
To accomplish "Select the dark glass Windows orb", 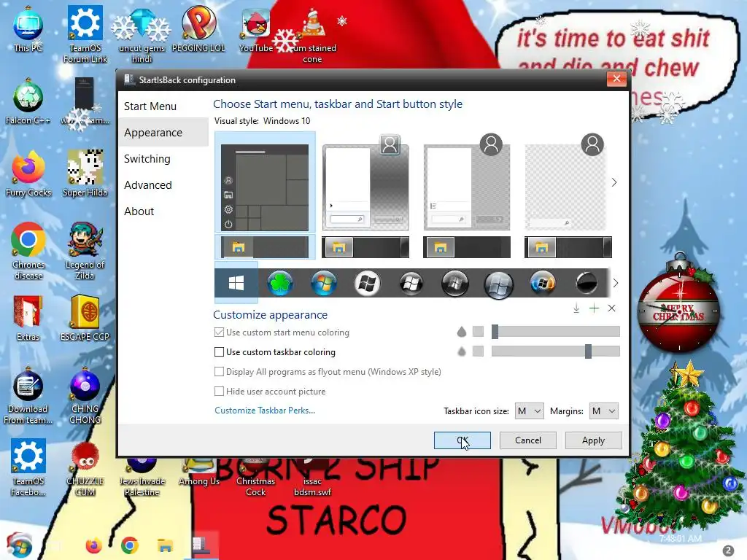I will 455,284.
